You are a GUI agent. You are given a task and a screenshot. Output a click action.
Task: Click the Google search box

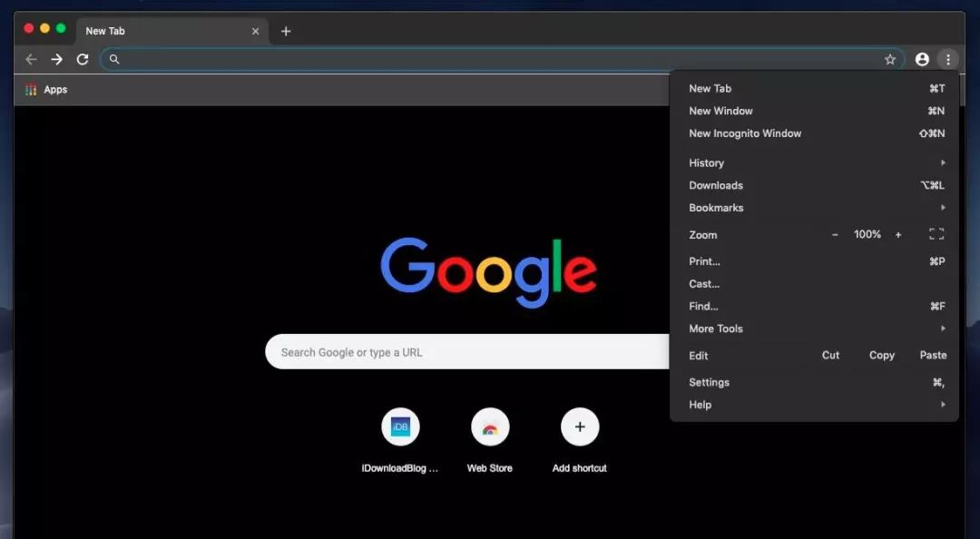(467, 352)
